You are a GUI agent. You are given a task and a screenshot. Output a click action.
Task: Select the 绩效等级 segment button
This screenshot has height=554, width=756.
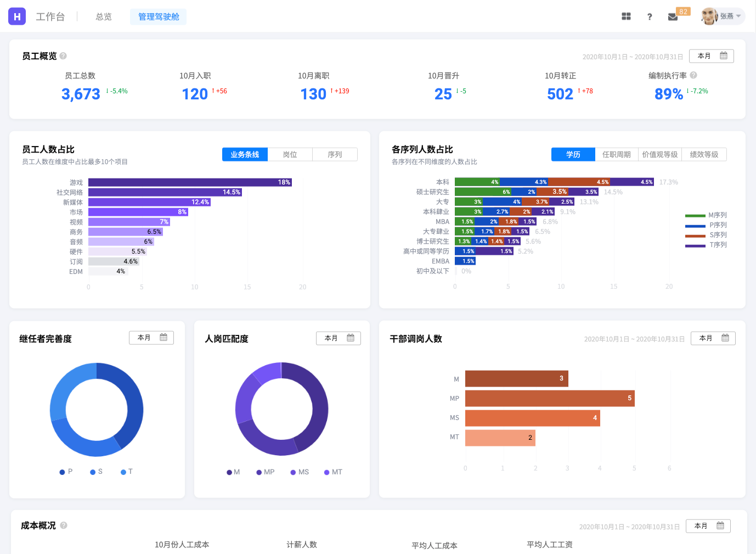pos(704,155)
